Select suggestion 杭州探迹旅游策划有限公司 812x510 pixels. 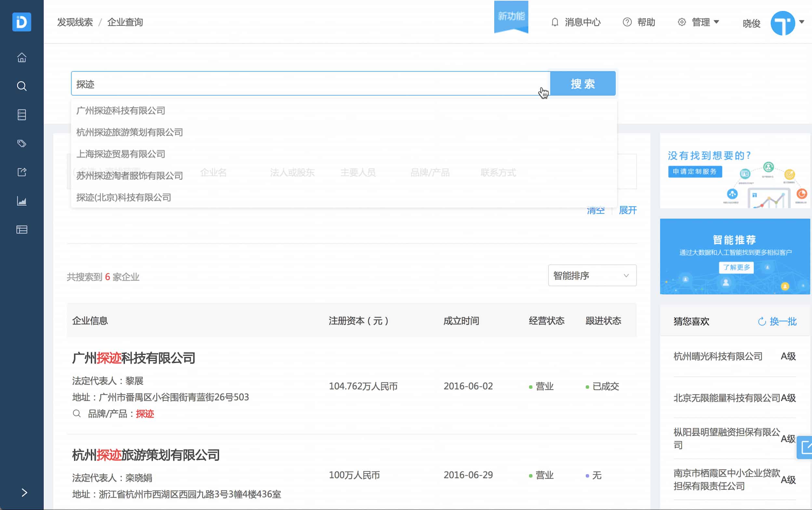(129, 132)
